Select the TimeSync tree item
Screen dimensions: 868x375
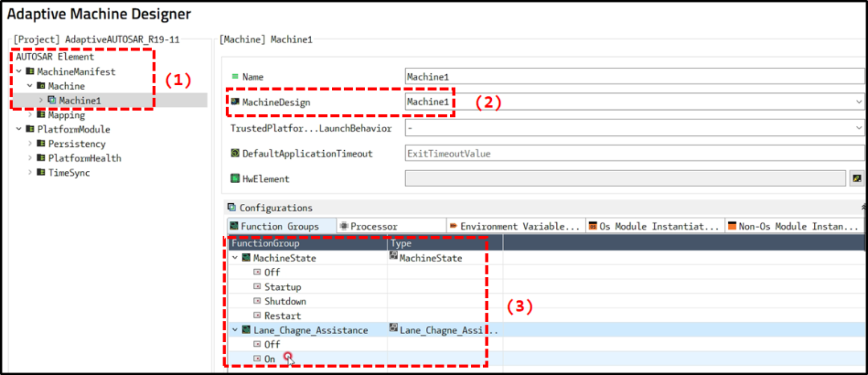click(68, 173)
